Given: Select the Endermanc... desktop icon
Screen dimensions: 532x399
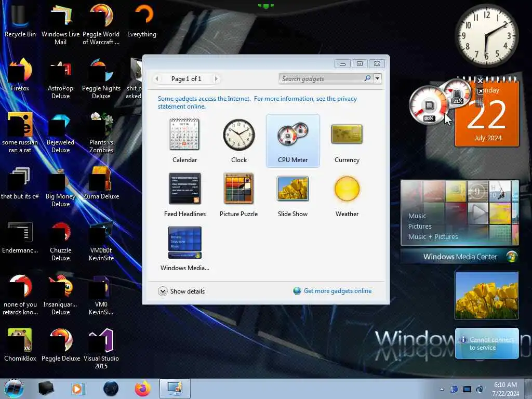Looking at the screenshot, I should click(20, 237).
